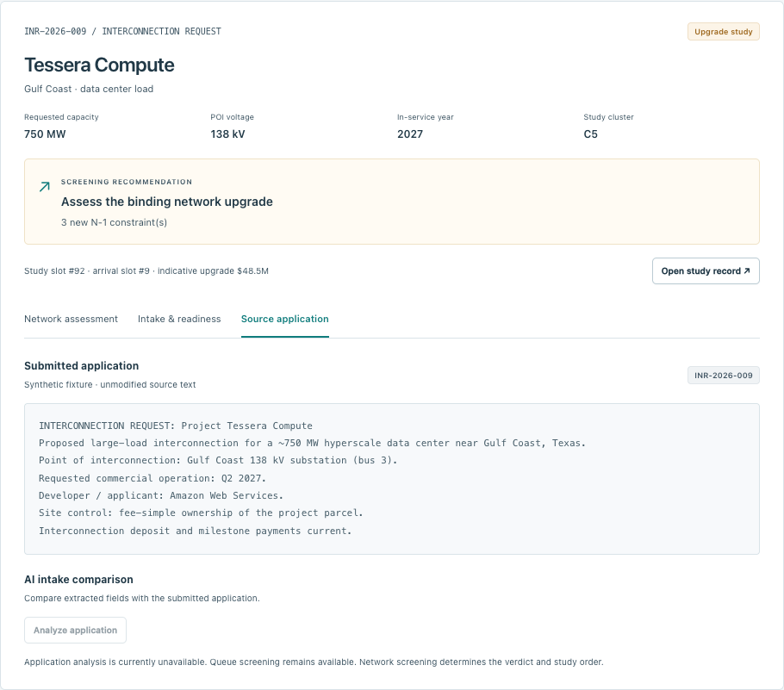Click 'Gulf Coast · data center load' subtitle
Image resolution: width=784 pixels, height=690 pixels.
point(89,89)
